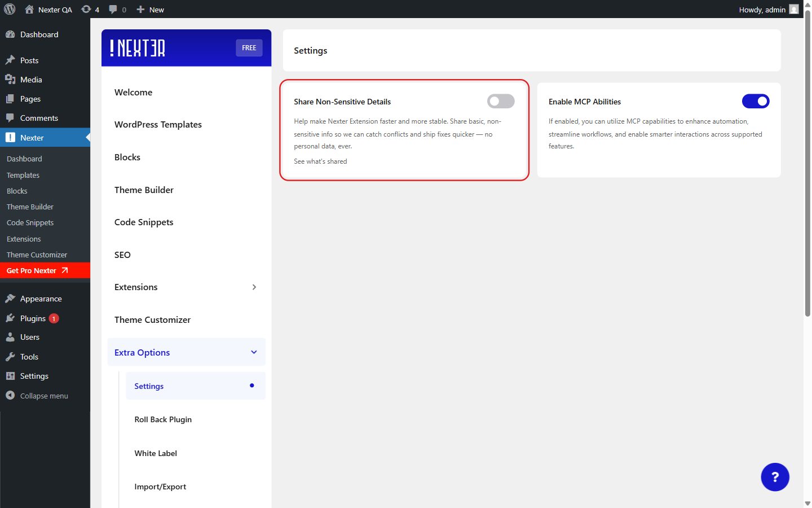The image size is (812, 508).
Task: Open the blue help question mark button
Action: click(x=775, y=477)
